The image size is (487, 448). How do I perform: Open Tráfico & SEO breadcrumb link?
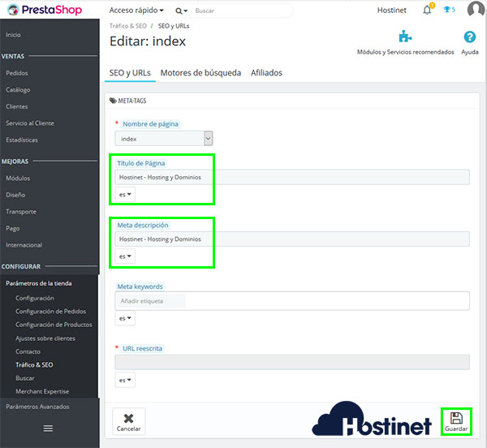pyautogui.click(x=127, y=26)
